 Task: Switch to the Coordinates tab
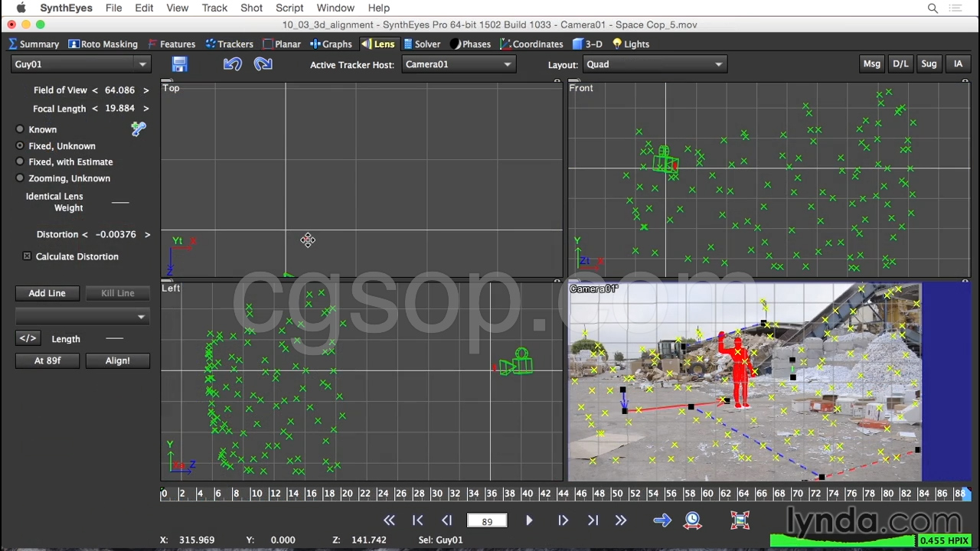[531, 44]
